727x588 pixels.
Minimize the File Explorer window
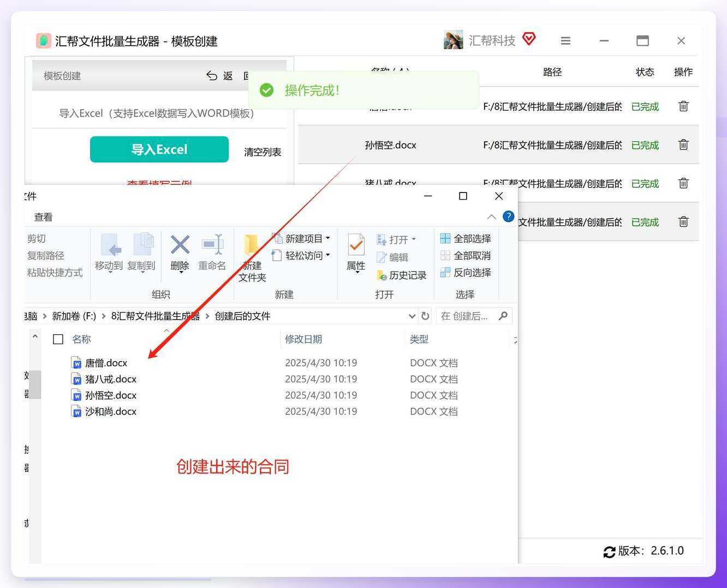tap(428, 196)
